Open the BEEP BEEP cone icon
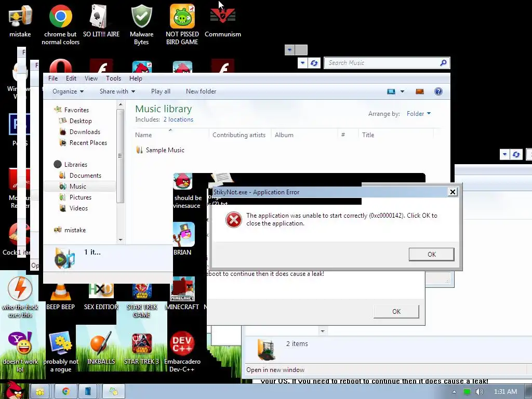Image resolution: width=532 pixels, height=399 pixels. click(x=60, y=297)
